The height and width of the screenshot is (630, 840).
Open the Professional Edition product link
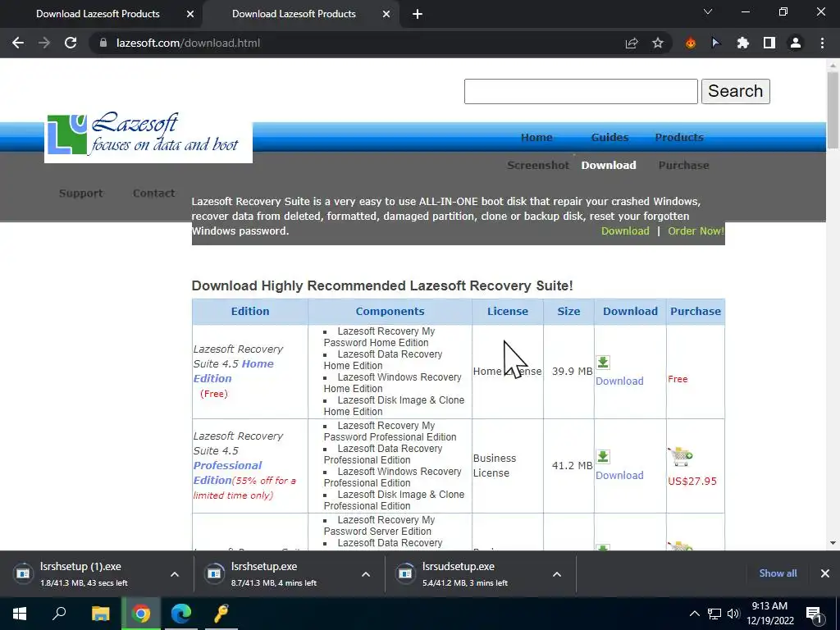pyautogui.click(x=228, y=472)
